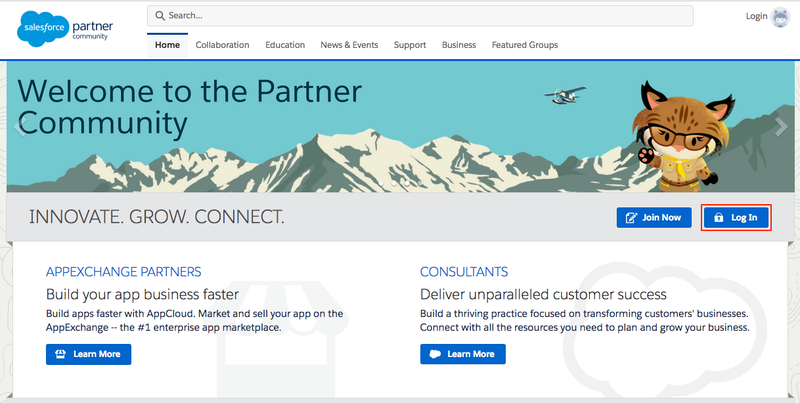The image size is (800, 403).
Task: Open the Astro avatar profile icon
Action: pos(780,17)
